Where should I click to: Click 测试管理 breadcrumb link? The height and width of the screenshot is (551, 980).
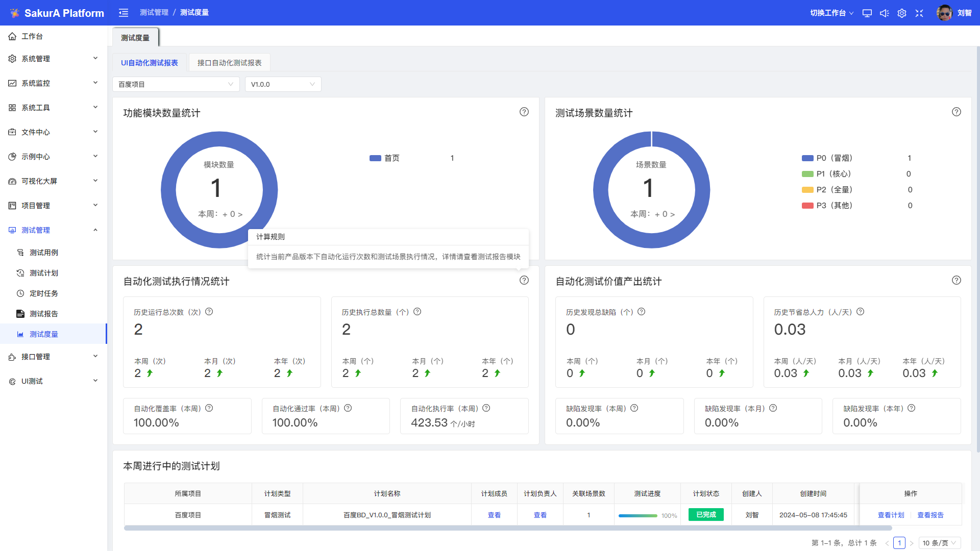point(154,13)
